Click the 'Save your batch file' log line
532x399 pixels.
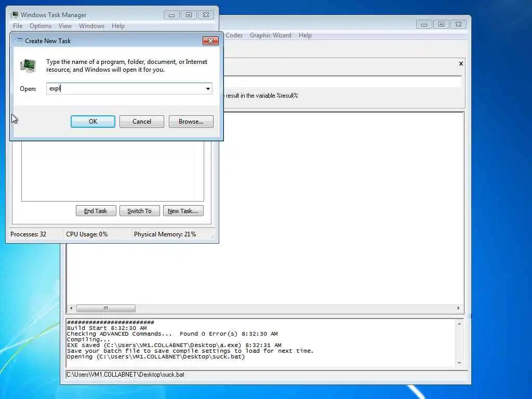tap(190, 351)
